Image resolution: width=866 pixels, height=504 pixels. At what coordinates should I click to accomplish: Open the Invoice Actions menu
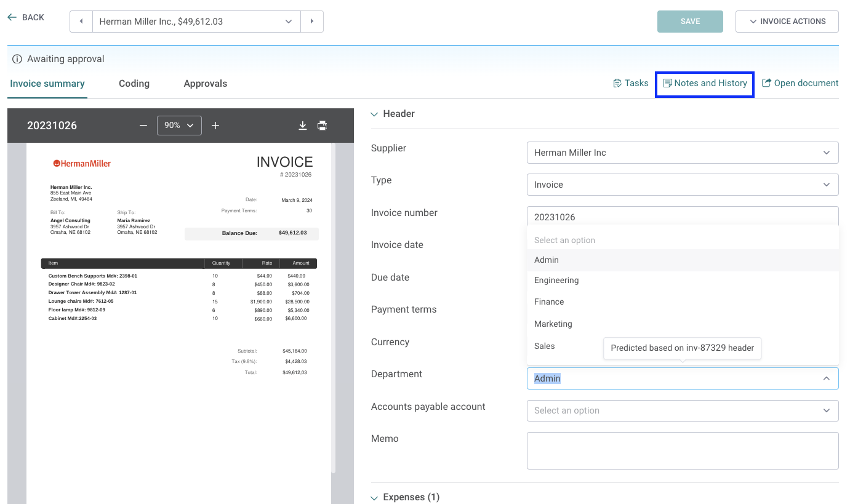coord(787,21)
